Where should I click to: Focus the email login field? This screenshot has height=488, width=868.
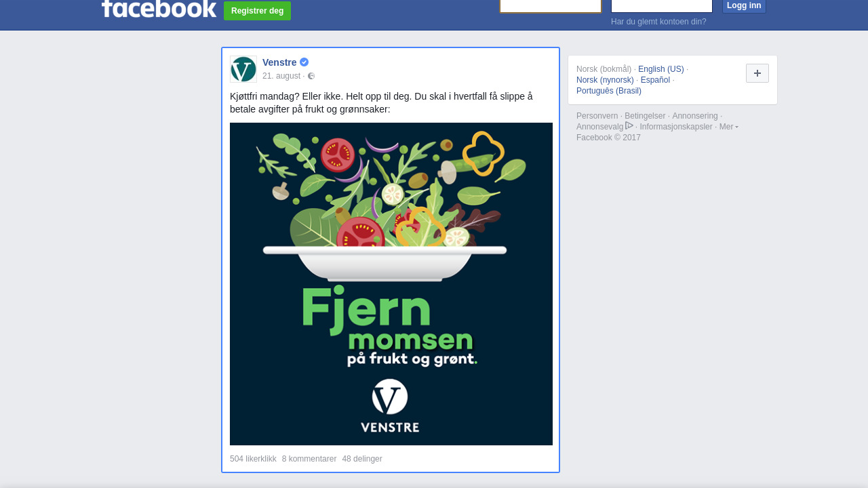click(x=551, y=6)
